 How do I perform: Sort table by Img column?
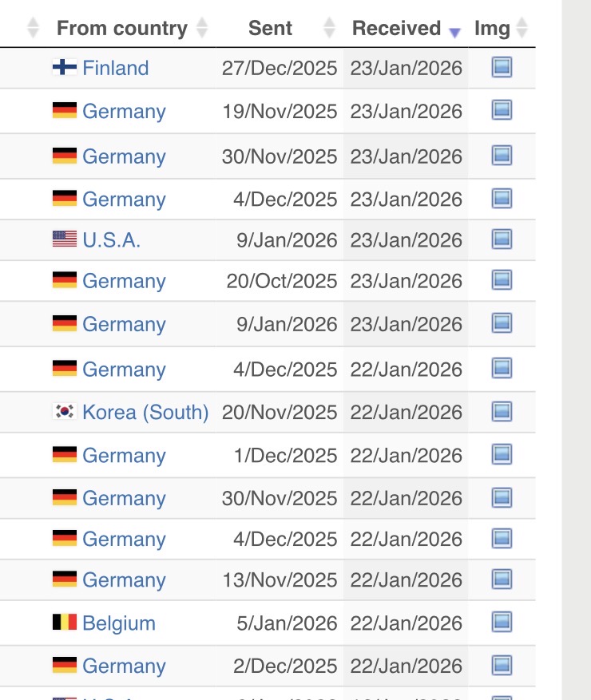pyautogui.click(x=492, y=29)
